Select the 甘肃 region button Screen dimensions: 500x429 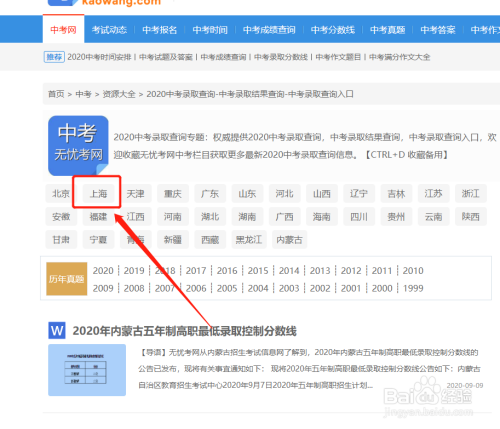(x=61, y=239)
